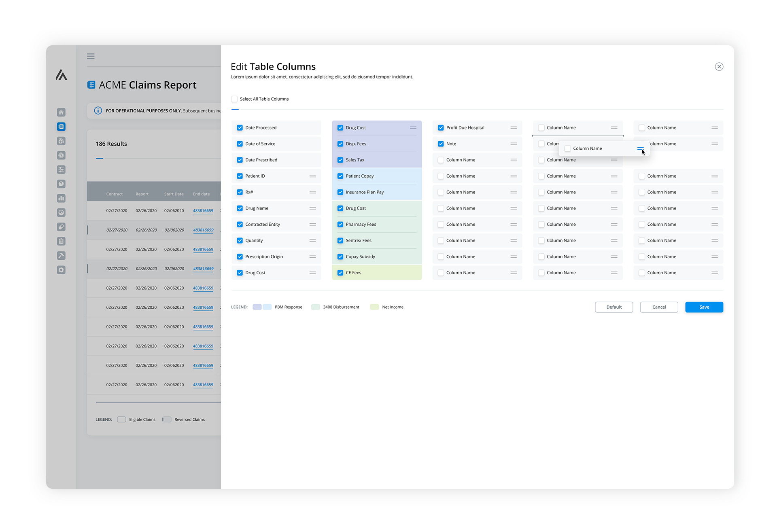Click the Default button
Screen dimensions: 777x532
pyautogui.click(x=614, y=307)
